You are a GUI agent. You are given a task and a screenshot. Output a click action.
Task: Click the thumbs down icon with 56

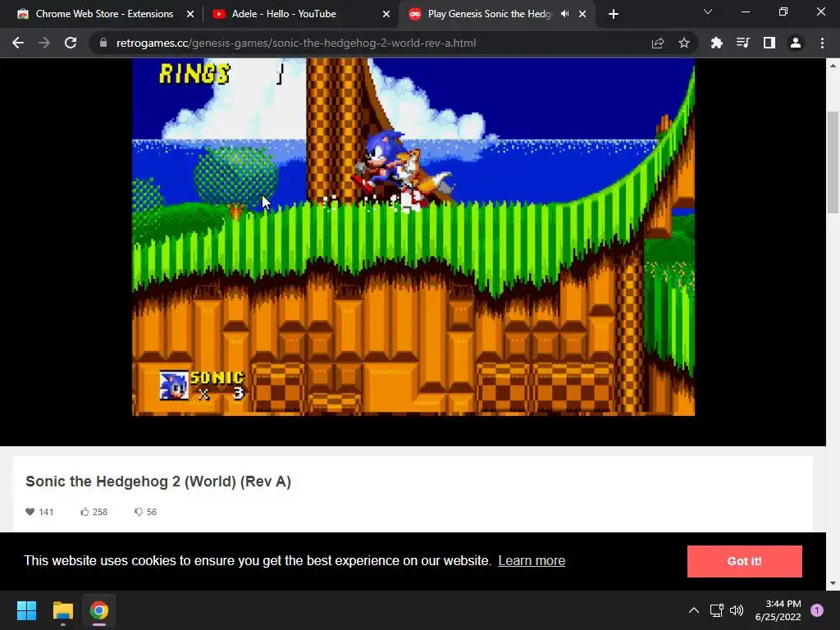(139, 512)
